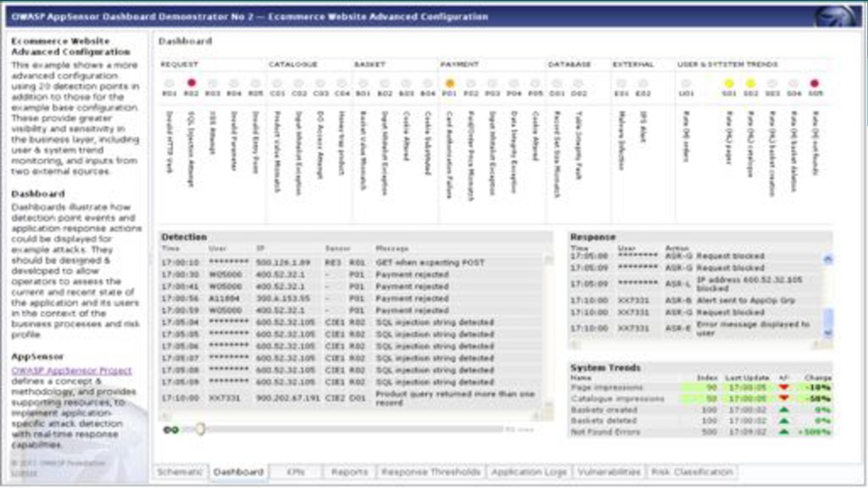The height and width of the screenshot is (488, 868).
Task: Click the red R02 SQL injection indicator
Action: point(191,83)
